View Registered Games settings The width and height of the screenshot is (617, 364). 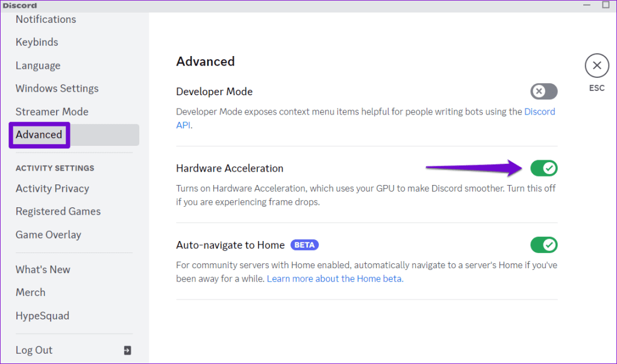point(58,212)
